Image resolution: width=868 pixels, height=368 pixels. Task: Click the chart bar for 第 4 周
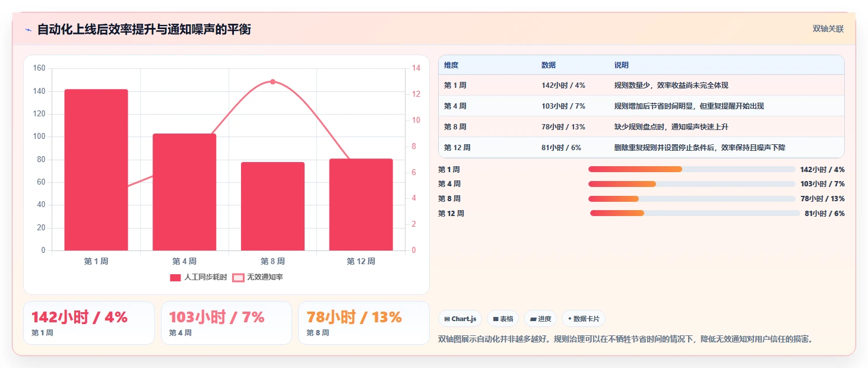(185, 192)
